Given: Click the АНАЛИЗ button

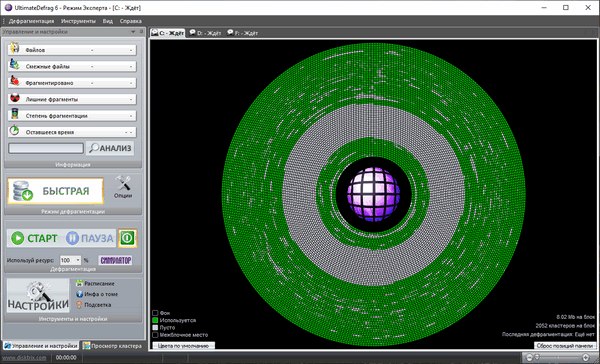Looking at the screenshot, I should tap(110, 148).
